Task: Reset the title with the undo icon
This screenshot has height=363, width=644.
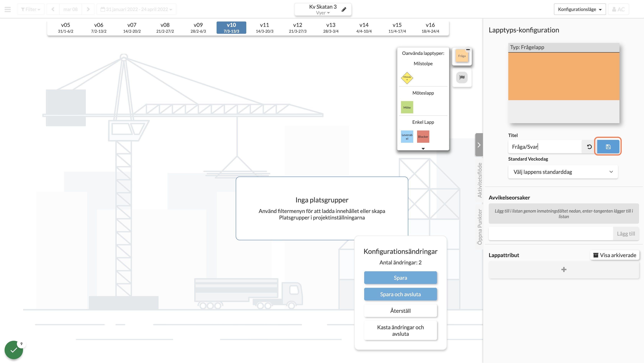Action: (589, 147)
